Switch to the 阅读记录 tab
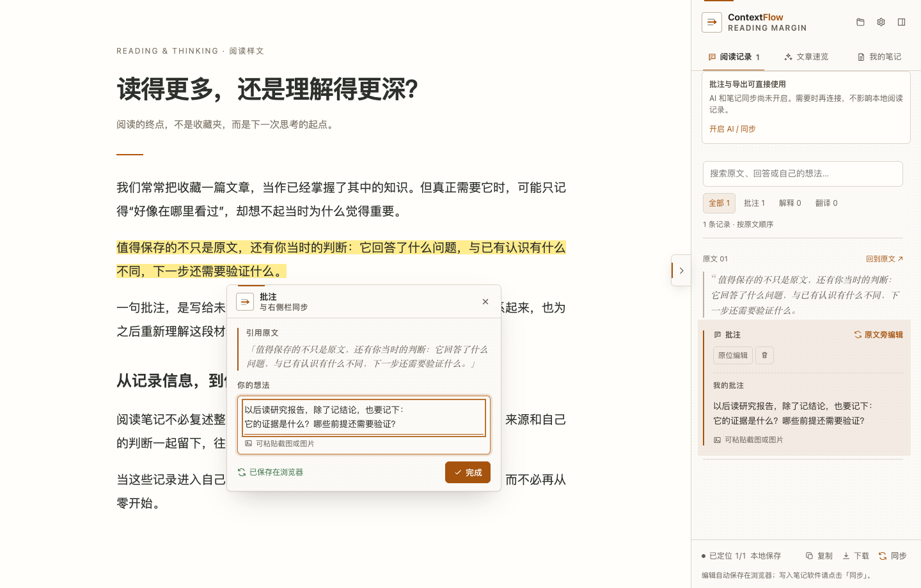 coord(734,57)
